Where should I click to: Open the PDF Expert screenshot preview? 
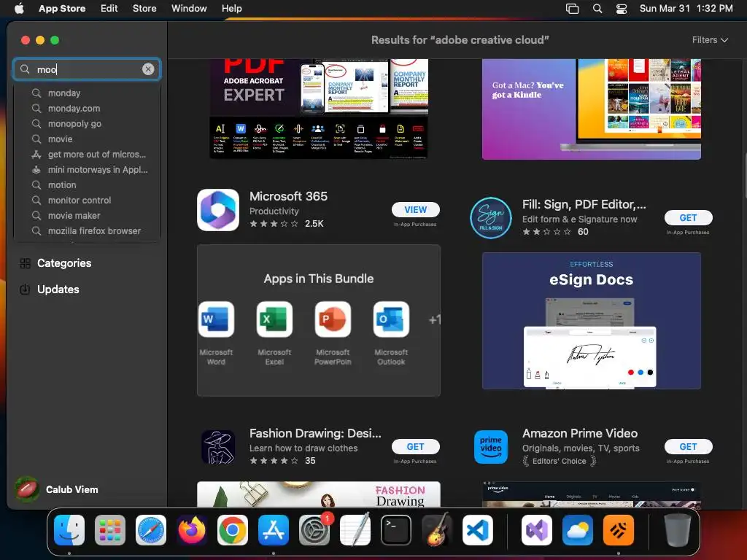pos(319,109)
